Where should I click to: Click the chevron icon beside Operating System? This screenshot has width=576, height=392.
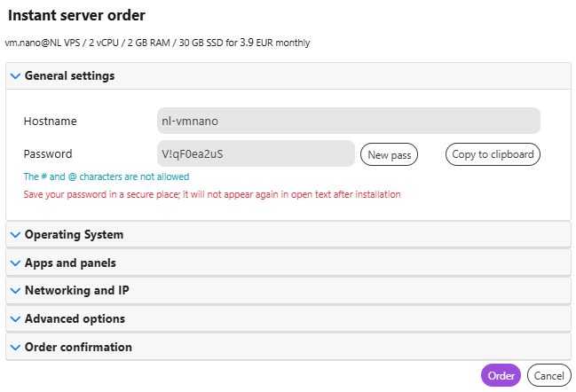click(x=15, y=234)
